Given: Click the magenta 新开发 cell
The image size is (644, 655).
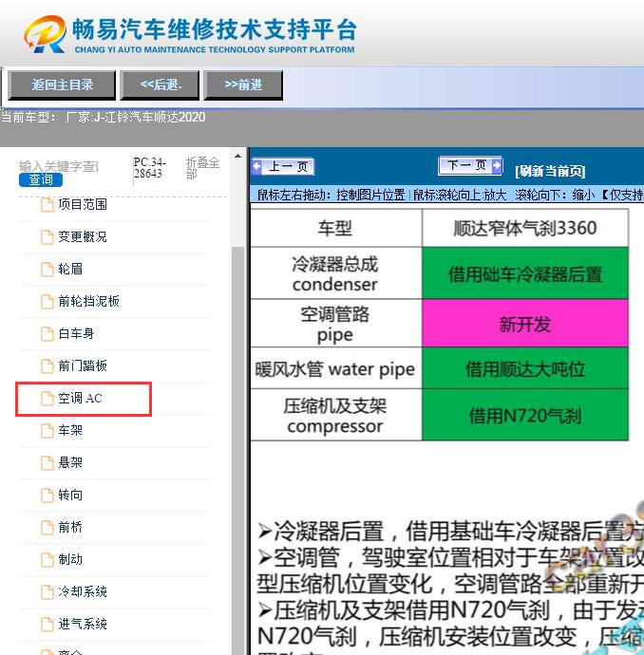Looking at the screenshot, I should pyautogui.click(x=525, y=323).
